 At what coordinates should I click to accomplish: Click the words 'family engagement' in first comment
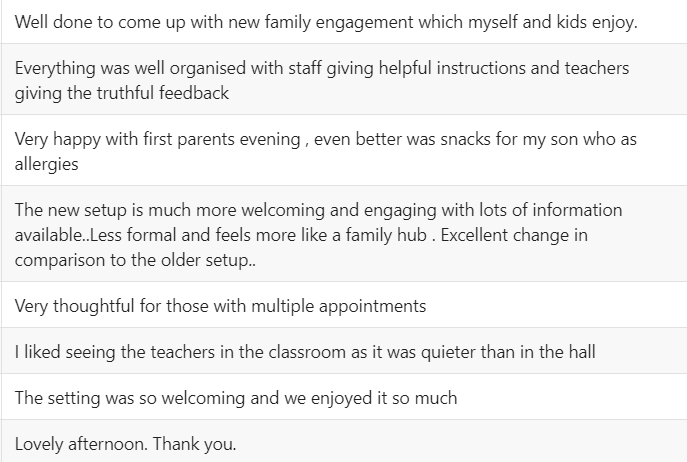[x=339, y=22]
